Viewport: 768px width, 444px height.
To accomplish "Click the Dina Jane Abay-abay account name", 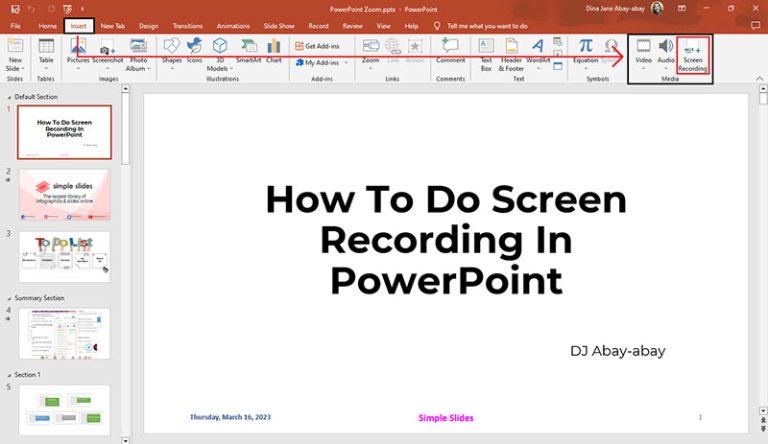I will [615, 9].
